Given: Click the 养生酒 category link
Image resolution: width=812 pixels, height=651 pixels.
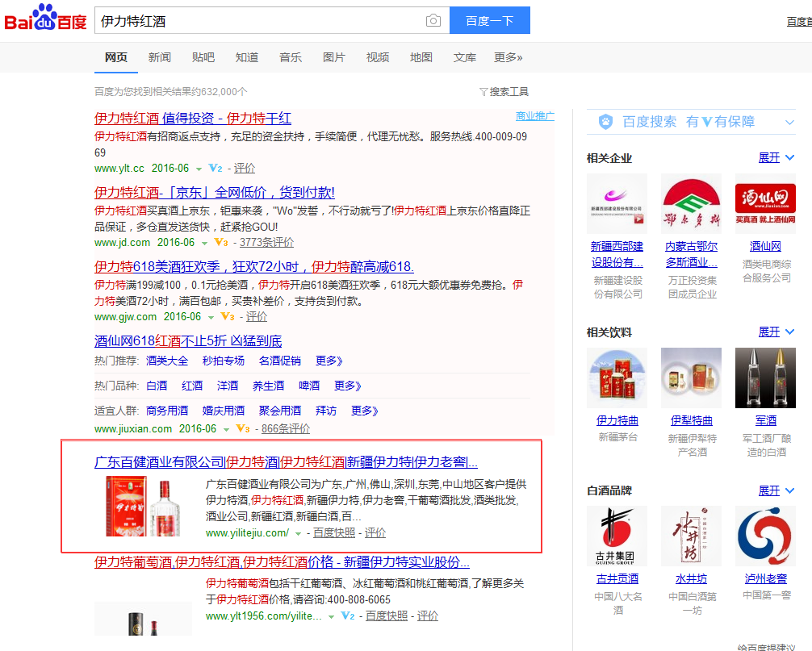Looking at the screenshot, I should tap(268, 386).
